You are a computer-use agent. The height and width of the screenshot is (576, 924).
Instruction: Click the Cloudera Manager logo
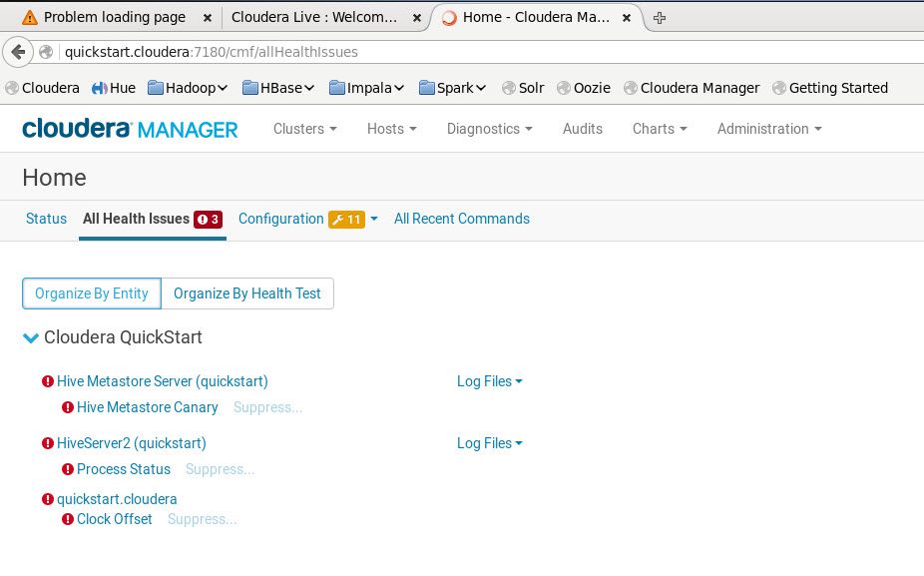130,128
